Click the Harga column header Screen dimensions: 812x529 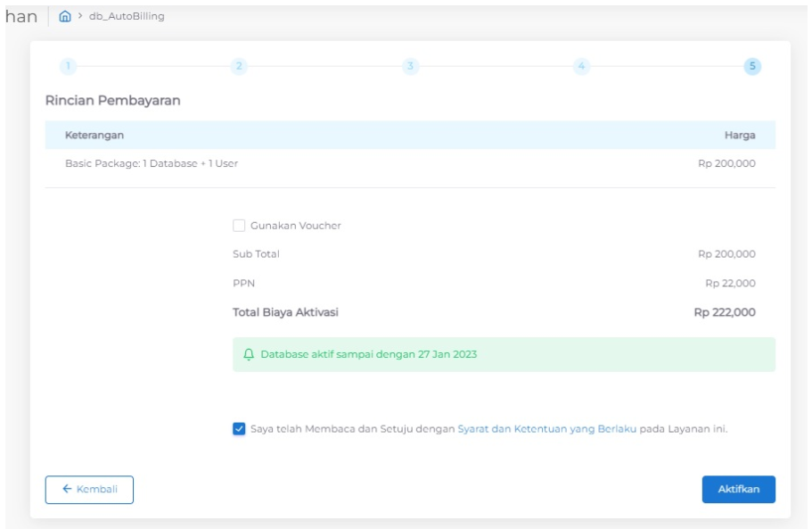(x=740, y=136)
